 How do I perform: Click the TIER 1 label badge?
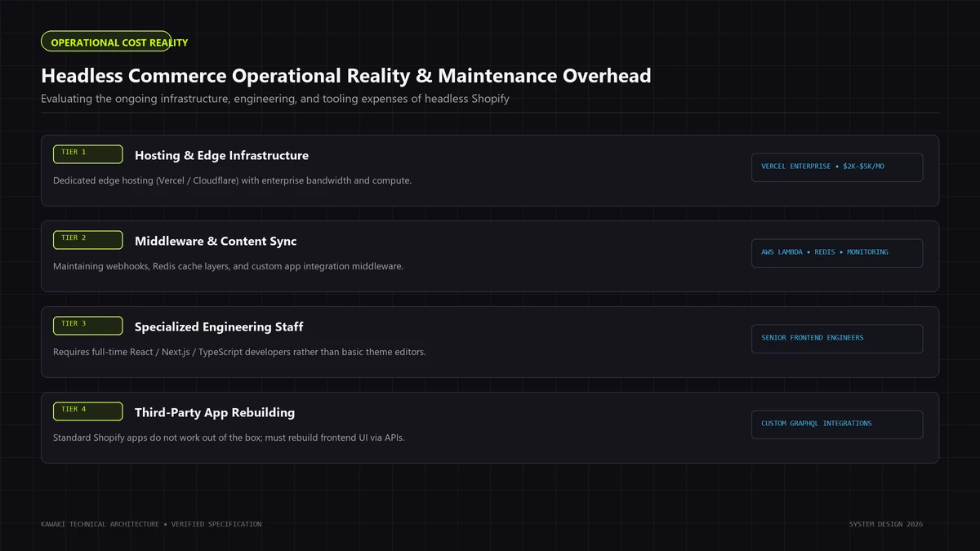click(x=88, y=154)
